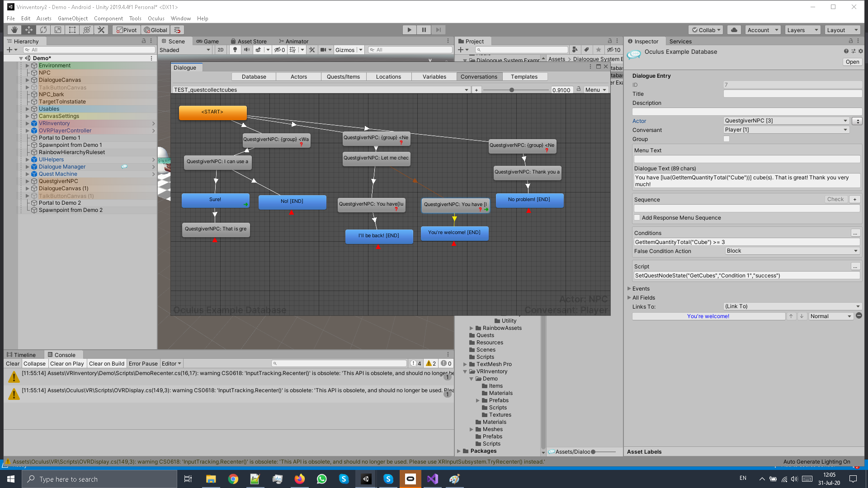Viewport: 868px width, 488px height.
Task: Open Shaded draw mode dropdown
Action: (185, 50)
